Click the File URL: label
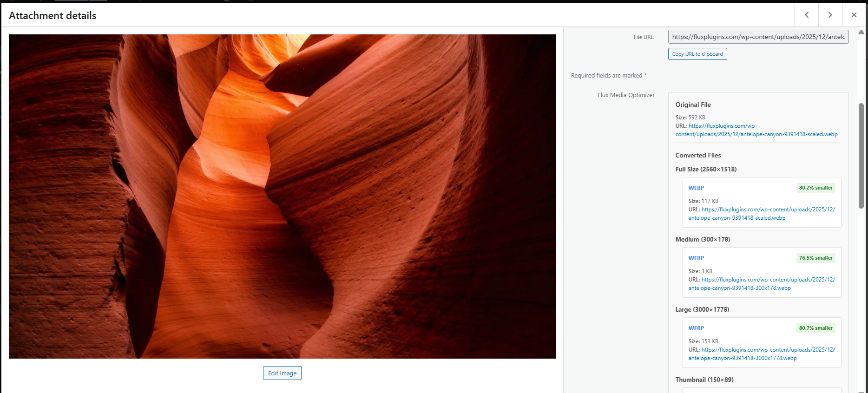The width and height of the screenshot is (868, 393). point(644,37)
